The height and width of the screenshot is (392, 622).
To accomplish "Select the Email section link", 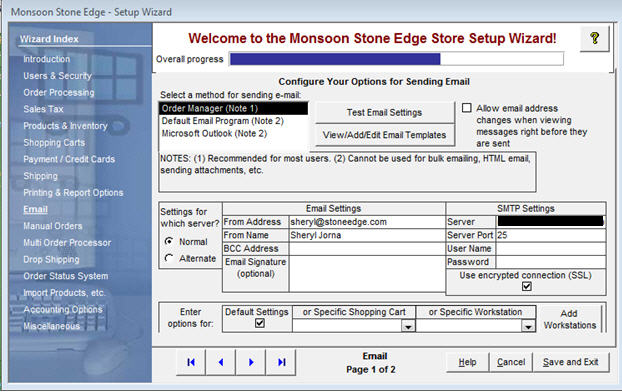I will tap(35, 209).
